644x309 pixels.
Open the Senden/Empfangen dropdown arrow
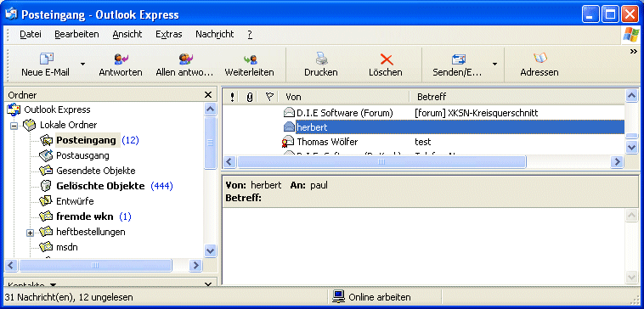tap(494, 64)
